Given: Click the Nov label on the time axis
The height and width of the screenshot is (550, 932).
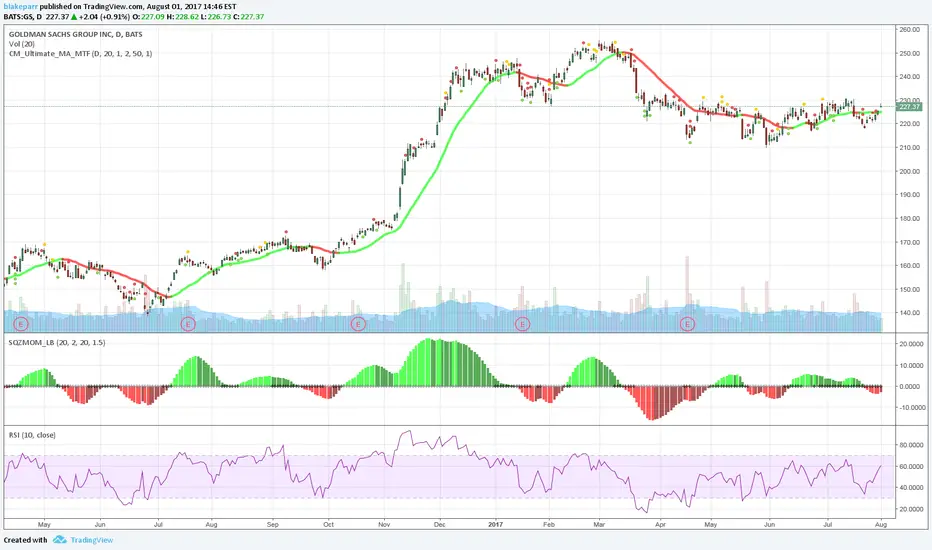Looking at the screenshot, I should 384,524.
